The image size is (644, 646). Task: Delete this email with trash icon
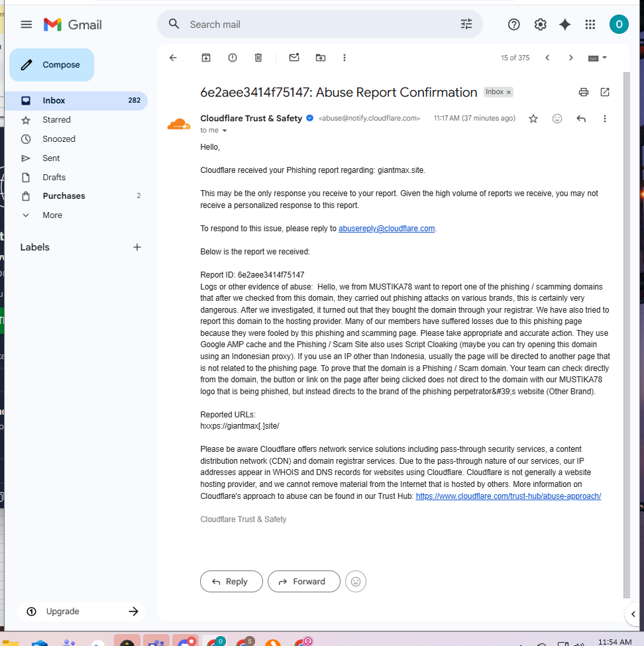click(x=258, y=58)
